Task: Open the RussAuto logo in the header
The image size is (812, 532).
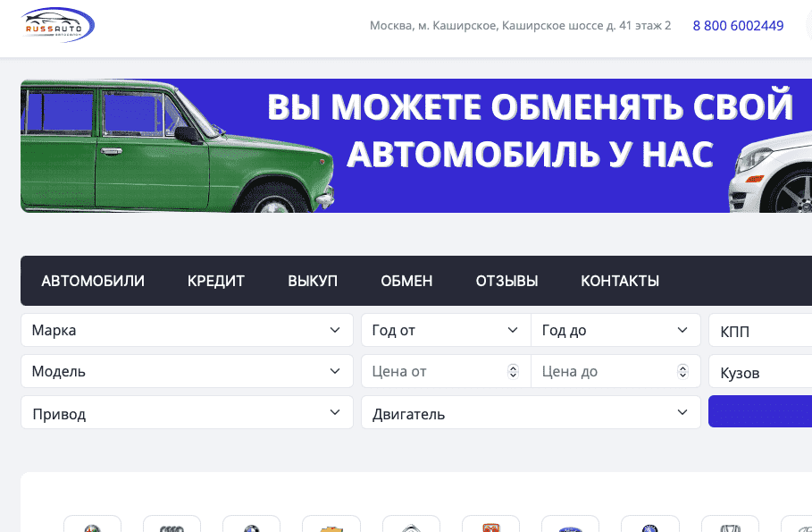Action: click(x=57, y=25)
